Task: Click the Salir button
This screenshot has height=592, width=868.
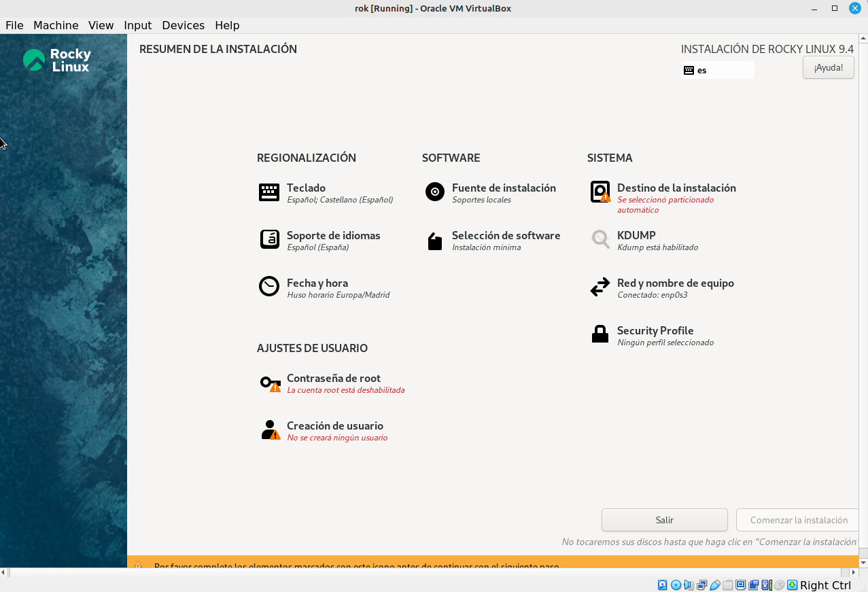Action: coord(665,520)
